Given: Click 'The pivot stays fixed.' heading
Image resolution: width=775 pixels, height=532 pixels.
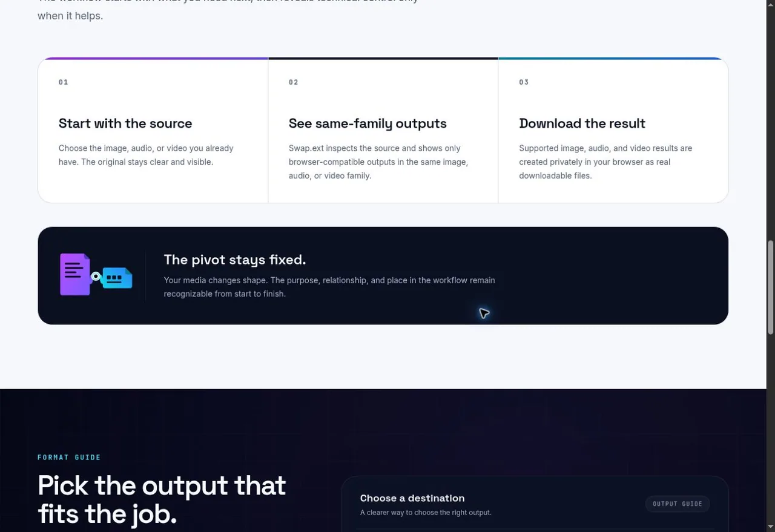Looking at the screenshot, I should click(x=235, y=260).
